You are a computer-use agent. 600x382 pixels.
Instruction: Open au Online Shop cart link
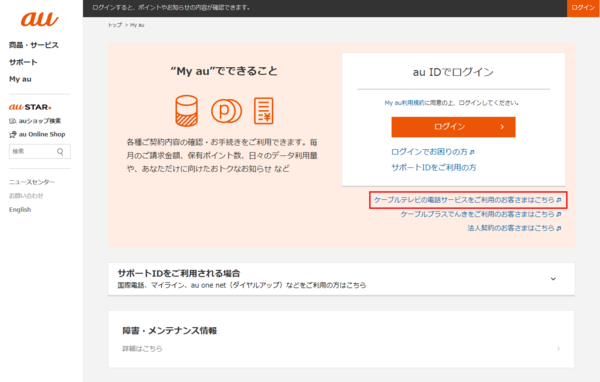[x=37, y=134]
